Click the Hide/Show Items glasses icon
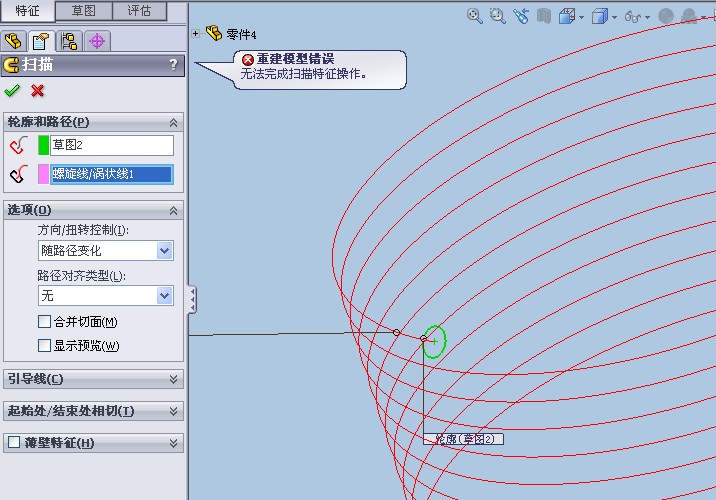The width and height of the screenshot is (716, 500). [633, 17]
